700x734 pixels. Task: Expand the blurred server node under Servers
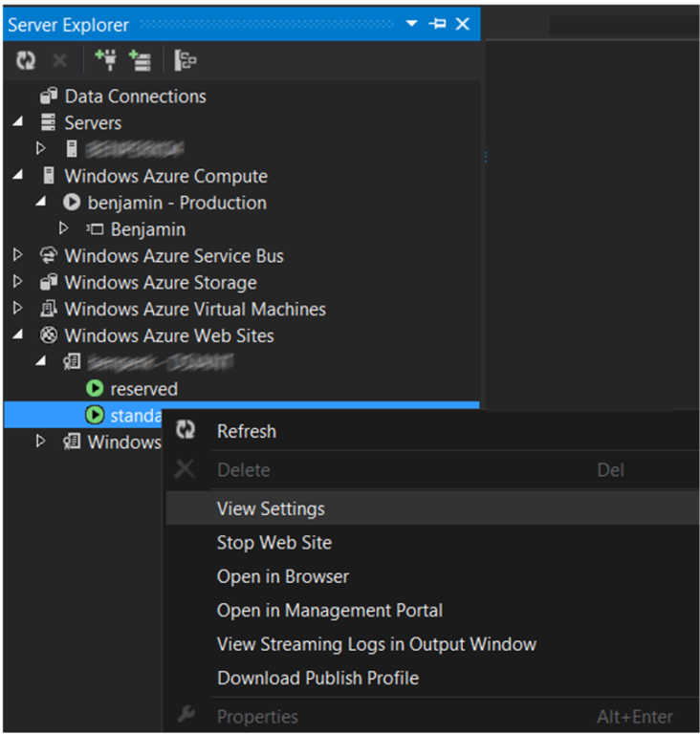coord(41,148)
